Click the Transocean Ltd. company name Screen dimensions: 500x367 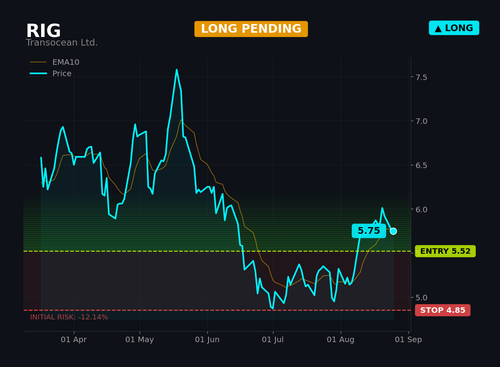[62, 43]
